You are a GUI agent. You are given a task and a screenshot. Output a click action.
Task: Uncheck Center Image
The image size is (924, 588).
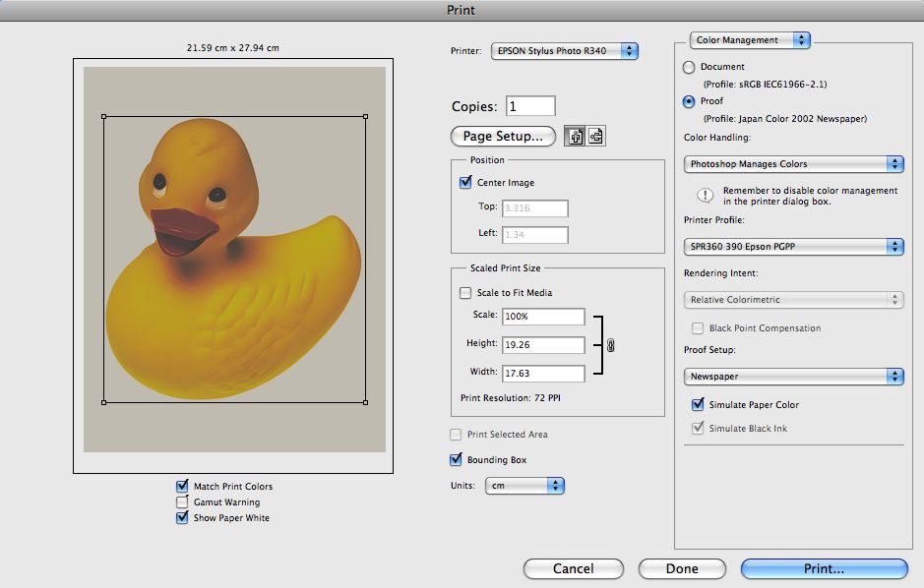465,182
